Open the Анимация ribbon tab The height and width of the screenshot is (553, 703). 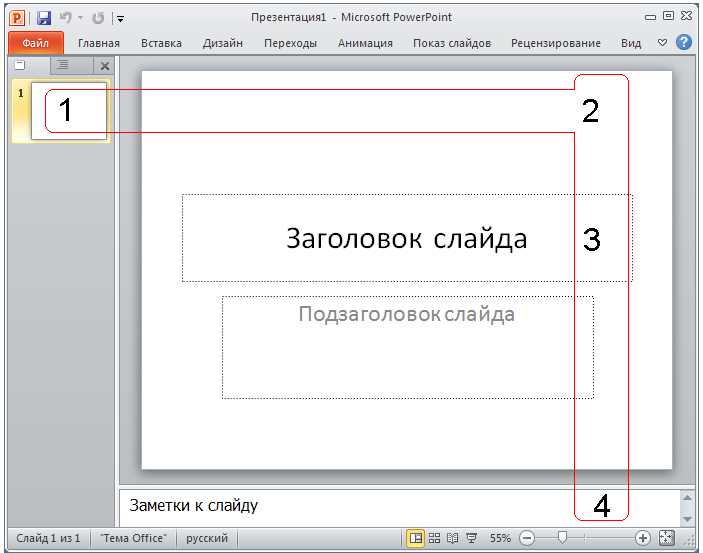365,43
